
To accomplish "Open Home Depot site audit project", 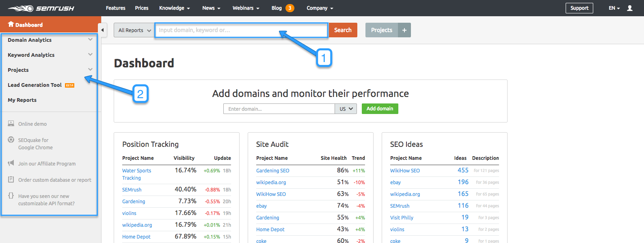I will (270, 229).
